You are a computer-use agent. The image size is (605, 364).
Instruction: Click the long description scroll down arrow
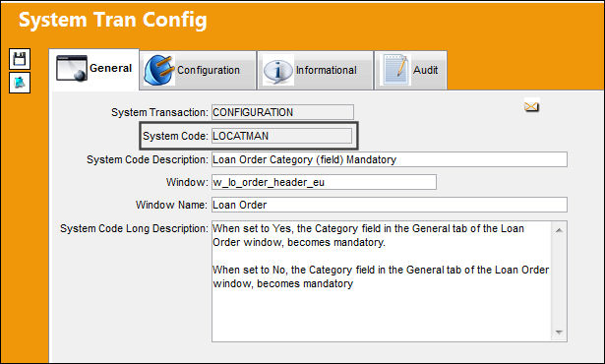point(559,333)
